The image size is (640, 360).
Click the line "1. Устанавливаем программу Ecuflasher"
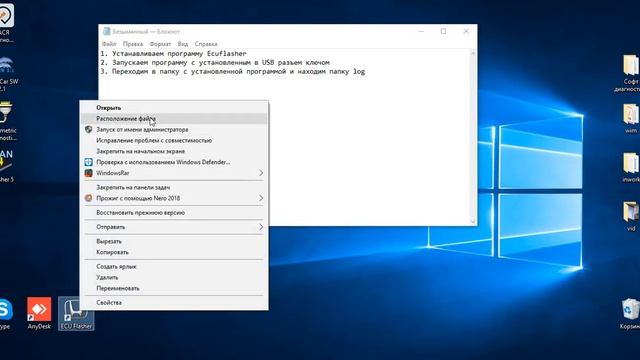[x=173, y=53]
